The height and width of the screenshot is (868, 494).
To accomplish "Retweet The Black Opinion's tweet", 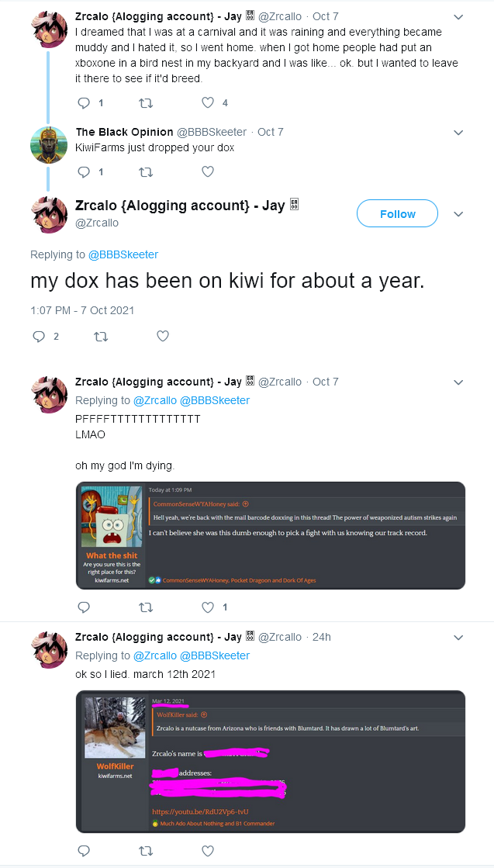I will coord(146,172).
